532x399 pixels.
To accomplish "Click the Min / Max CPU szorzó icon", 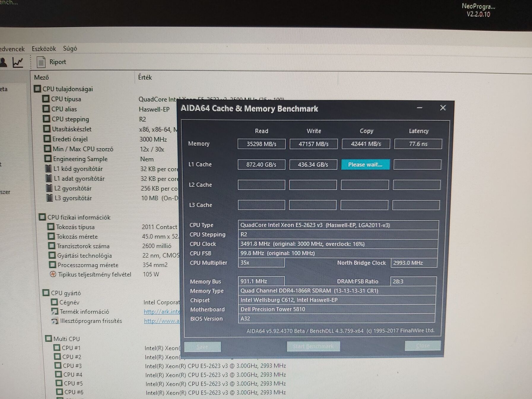I will 47,148.
